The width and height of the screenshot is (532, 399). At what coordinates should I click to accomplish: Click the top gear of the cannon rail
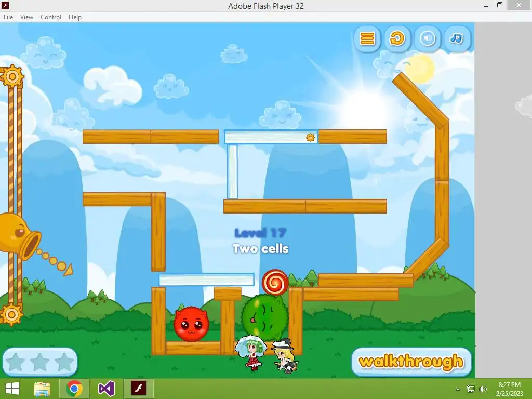pyautogui.click(x=12, y=76)
